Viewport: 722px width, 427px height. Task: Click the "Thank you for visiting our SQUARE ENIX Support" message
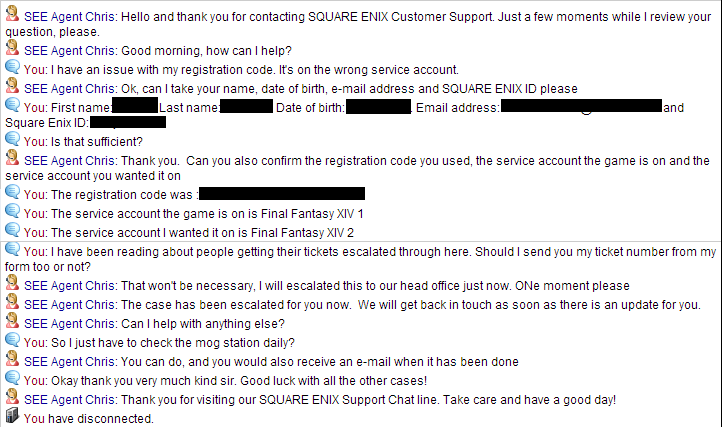tap(320, 400)
